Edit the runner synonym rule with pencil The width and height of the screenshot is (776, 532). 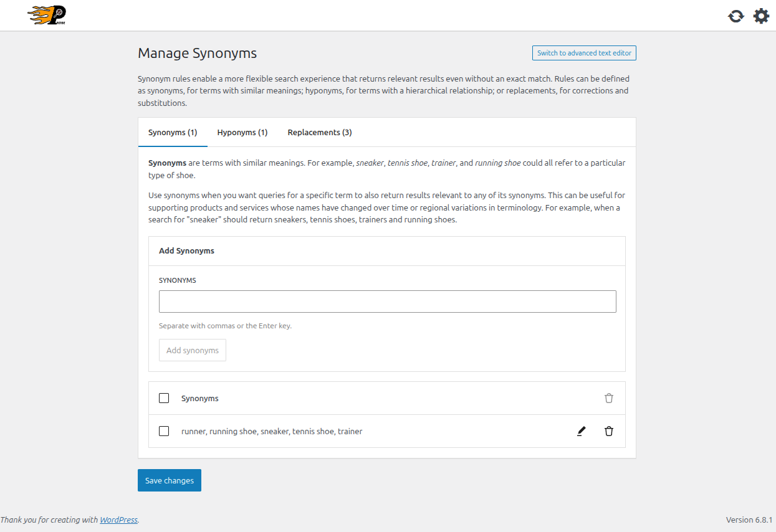click(582, 431)
